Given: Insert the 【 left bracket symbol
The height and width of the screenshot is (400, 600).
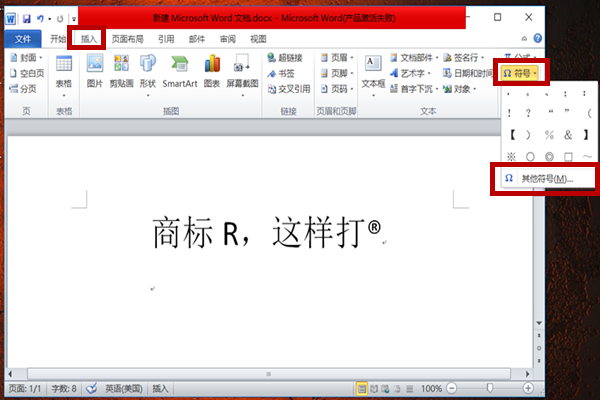Looking at the screenshot, I should tap(512, 135).
